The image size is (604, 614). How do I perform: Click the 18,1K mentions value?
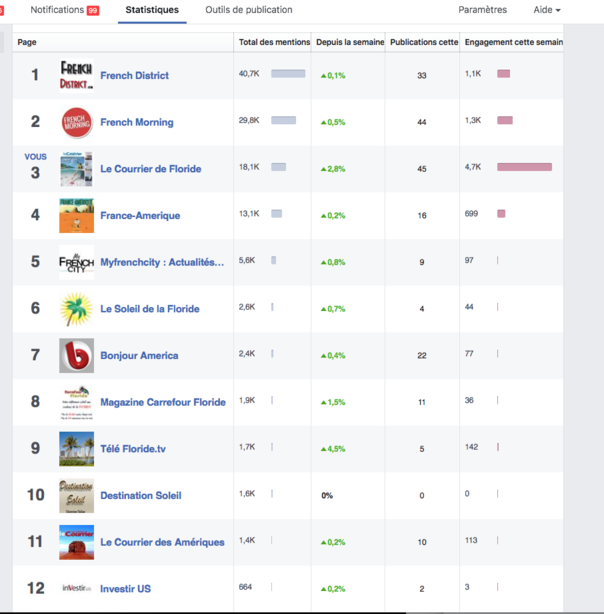[249, 167]
